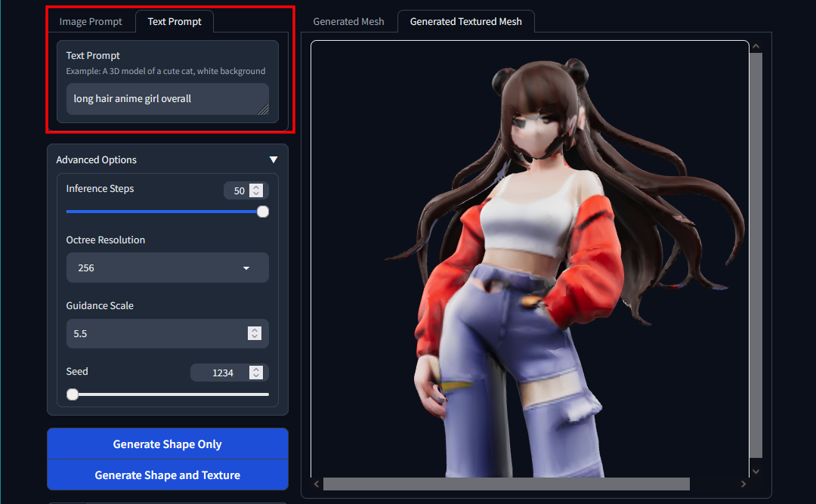Click the Seed slider handle
The height and width of the screenshot is (504, 816).
(x=72, y=394)
